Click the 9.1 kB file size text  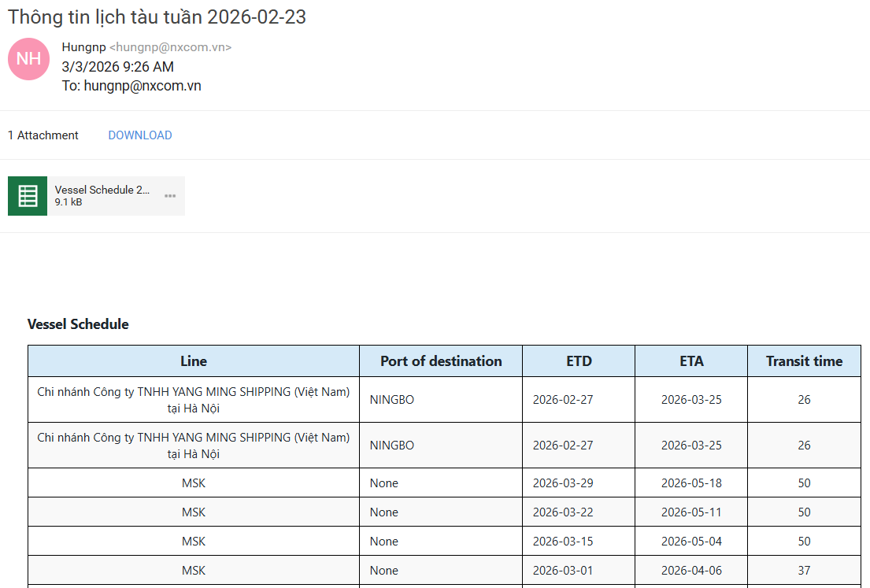coord(68,202)
